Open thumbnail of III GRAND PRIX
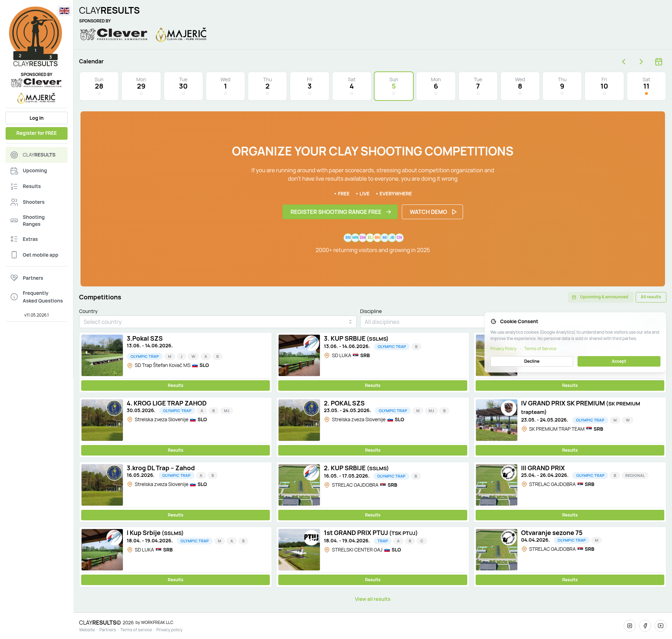The height and width of the screenshot is (639, 672). pyautogui.click(x=496, y=485)
